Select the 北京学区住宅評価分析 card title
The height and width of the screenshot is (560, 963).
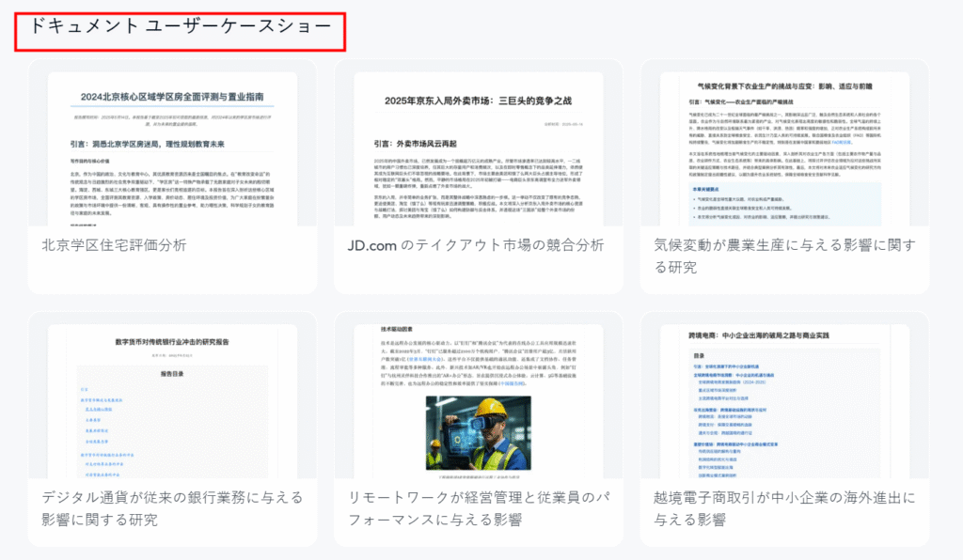tap(114, 245)
